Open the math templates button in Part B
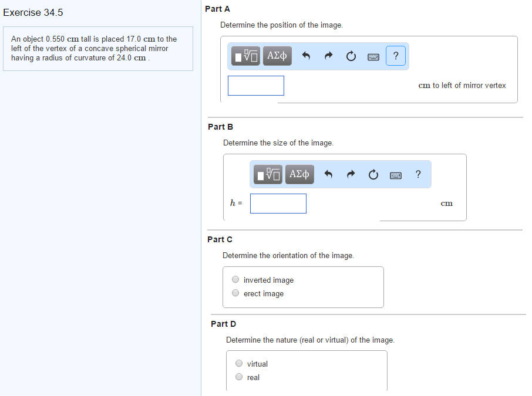Screen dimensions: 532x396 coord(268,174)
